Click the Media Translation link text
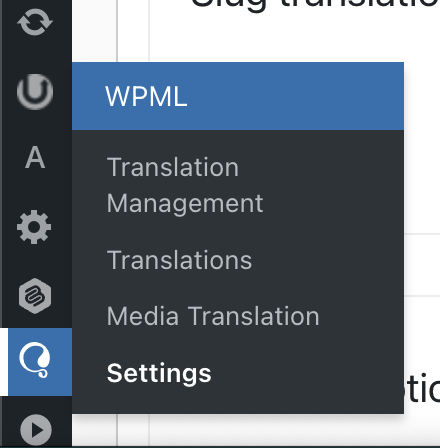The image size is (440, 448). point(213,316)
